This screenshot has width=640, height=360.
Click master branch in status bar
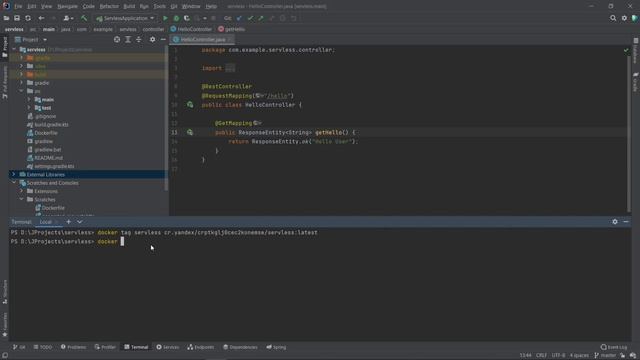(605, 356)
